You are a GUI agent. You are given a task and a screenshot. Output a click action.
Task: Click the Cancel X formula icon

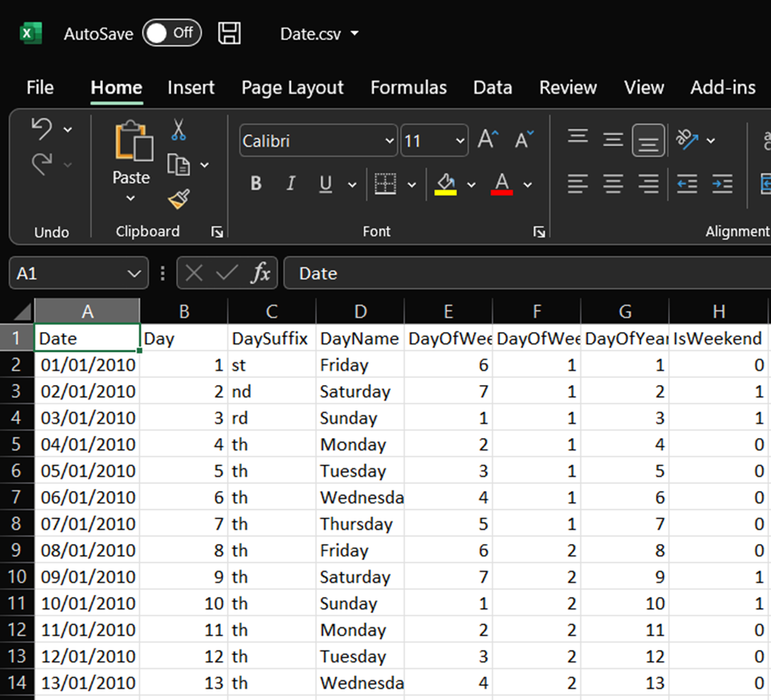coord(193,273)
